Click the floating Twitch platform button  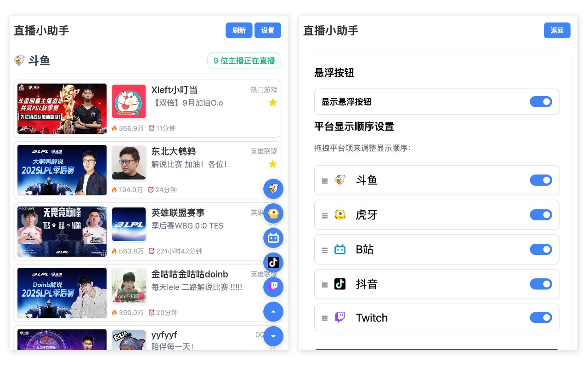point(273,287)
